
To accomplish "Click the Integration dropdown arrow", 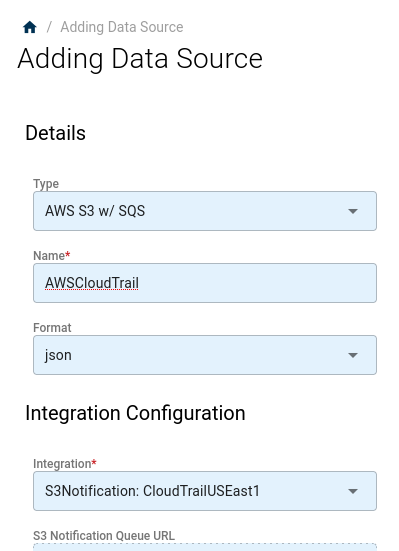I will [x=353, y=491].
